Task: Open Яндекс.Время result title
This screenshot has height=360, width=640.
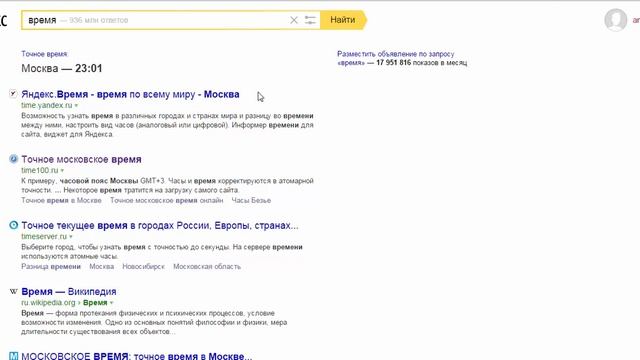Action: (130, 94)
